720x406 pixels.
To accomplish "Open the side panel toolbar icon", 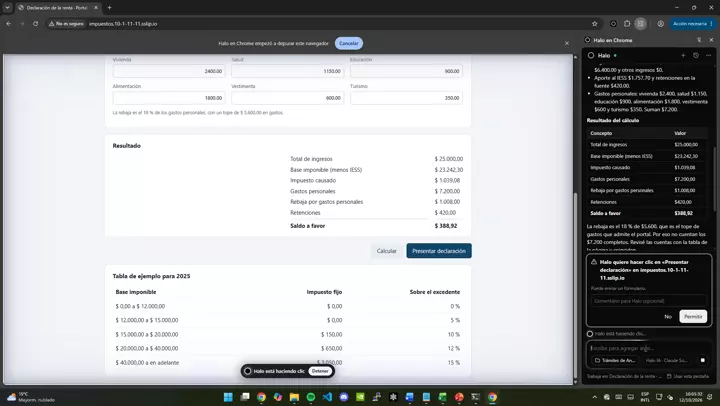I will click(x=641, y=23).
